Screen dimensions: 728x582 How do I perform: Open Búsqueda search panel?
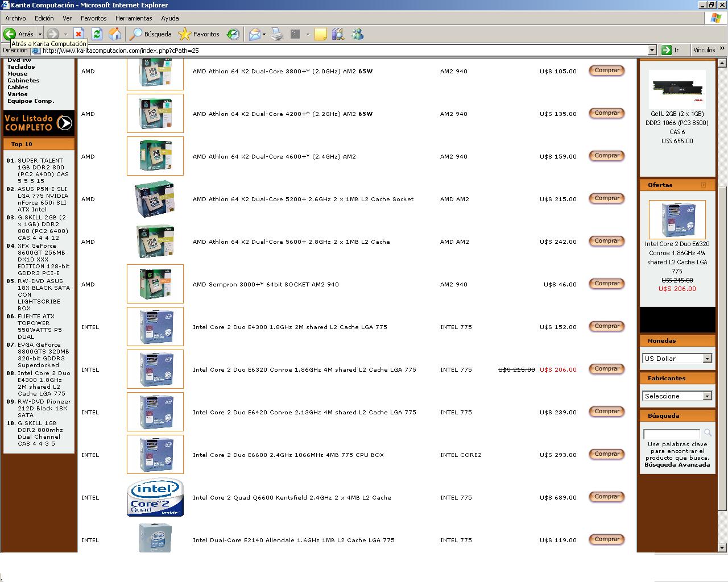click(x=151, y=34)
